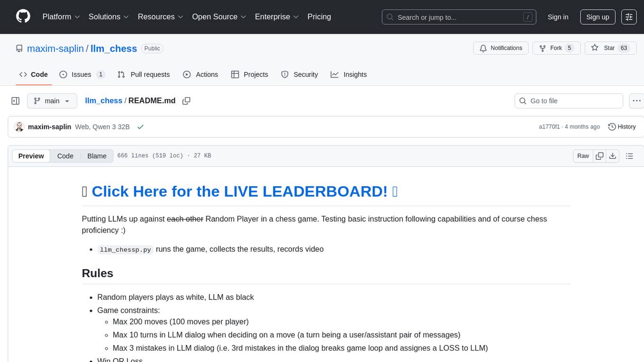Click the maxim-saplin avatar image
The width and height of the screenshot is (644, 362).
pyautogui.click(x=19, y=127)
